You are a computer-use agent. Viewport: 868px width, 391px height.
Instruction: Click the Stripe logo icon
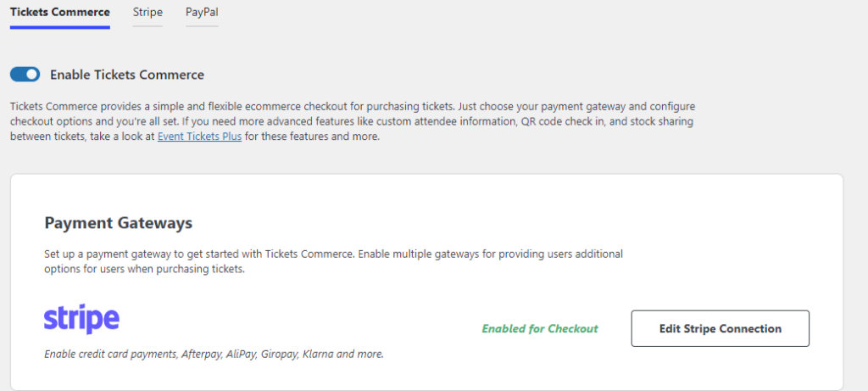81,319
